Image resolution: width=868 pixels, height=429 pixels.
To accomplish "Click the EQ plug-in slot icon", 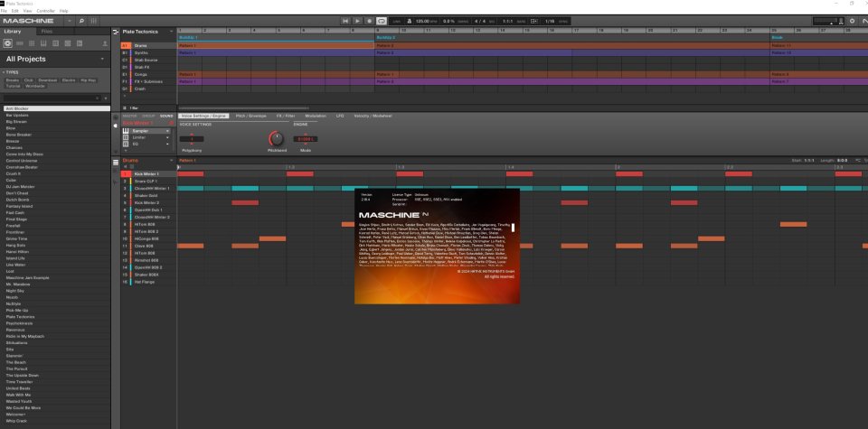I will coord(126,144).
